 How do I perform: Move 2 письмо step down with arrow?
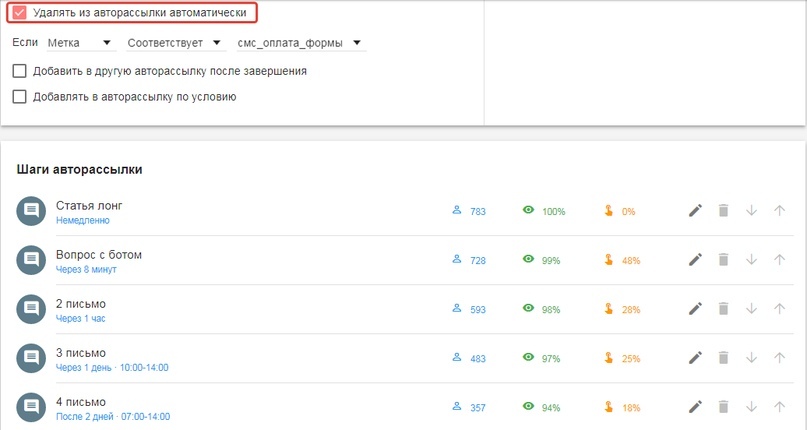752,309
